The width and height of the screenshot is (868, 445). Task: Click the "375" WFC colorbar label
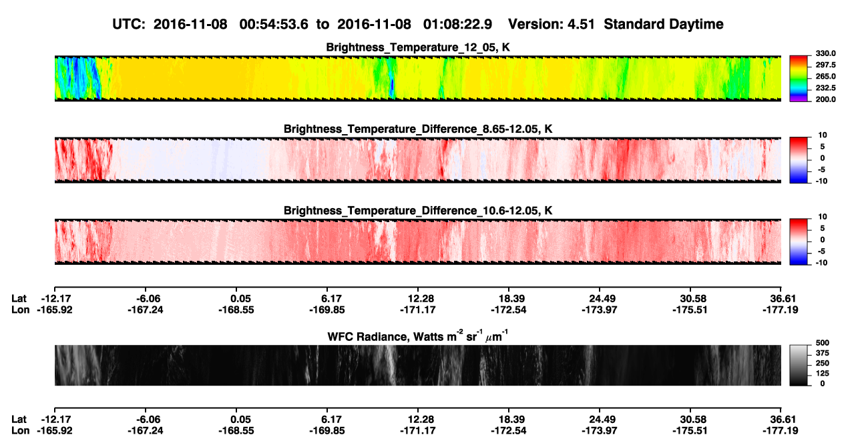click(x=822, y=354)
